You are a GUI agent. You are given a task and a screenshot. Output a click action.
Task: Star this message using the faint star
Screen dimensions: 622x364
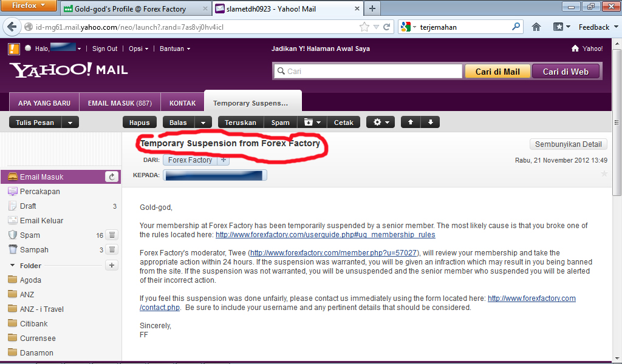click(604, 174)
